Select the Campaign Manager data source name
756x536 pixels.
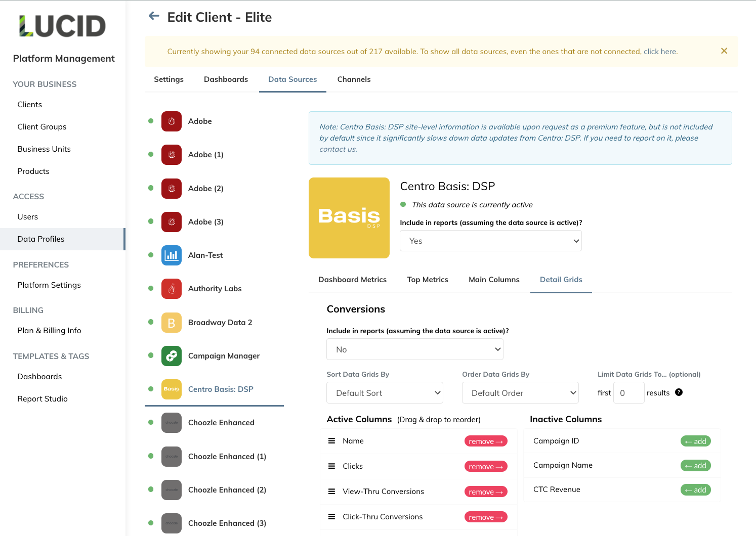click(x=224, y=356)
